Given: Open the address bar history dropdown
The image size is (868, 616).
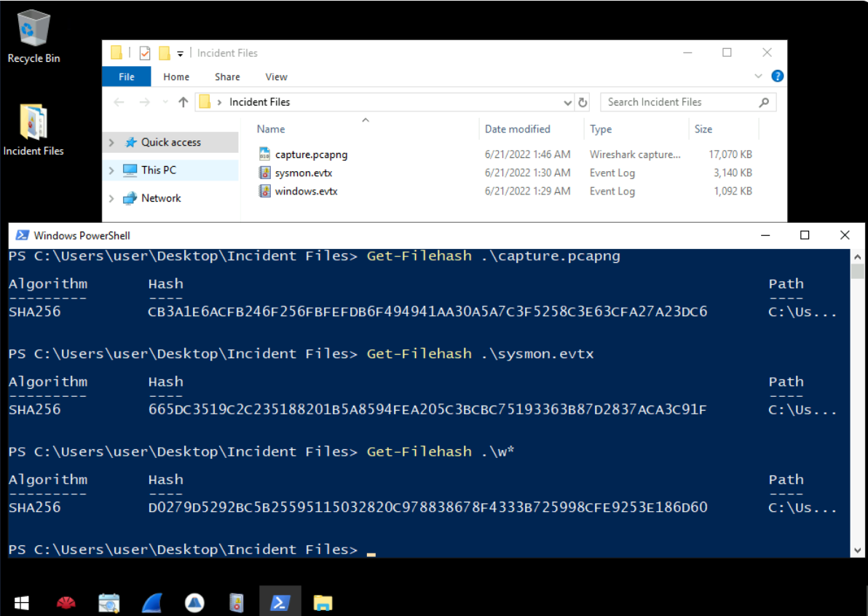Looking at the screenshot, I should 568,103.
